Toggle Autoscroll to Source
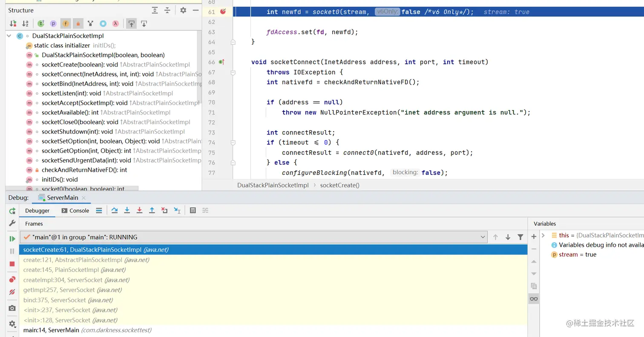The image size is (644, 337). pyautogui.click(x=132, y=24)
